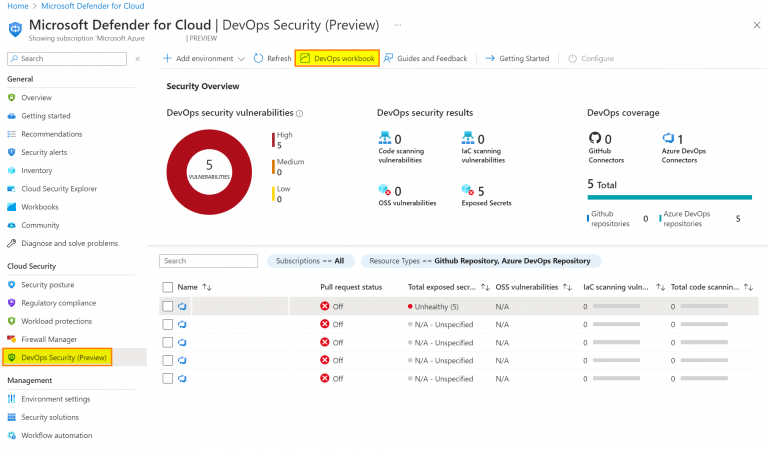
Task: Click the Cloud Security Explorer icon
Action: [x=12, y=189]
